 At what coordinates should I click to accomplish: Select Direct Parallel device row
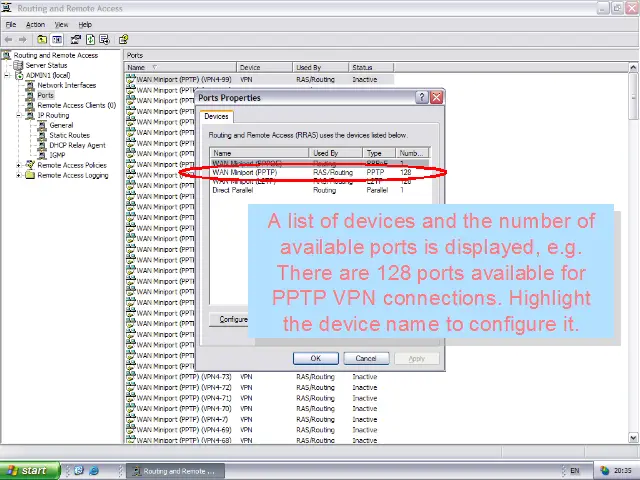click(x=319, y=190)
